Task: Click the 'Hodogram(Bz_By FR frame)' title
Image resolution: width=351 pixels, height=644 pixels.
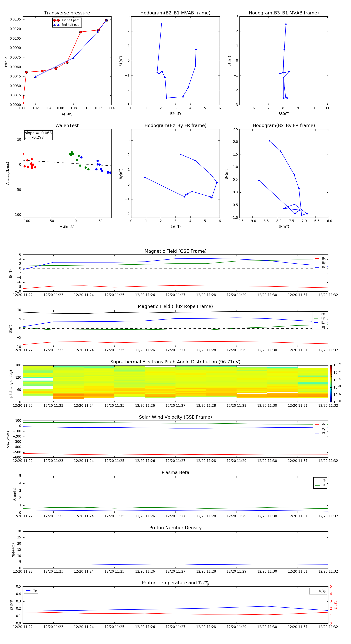Action: coord(175,125)
